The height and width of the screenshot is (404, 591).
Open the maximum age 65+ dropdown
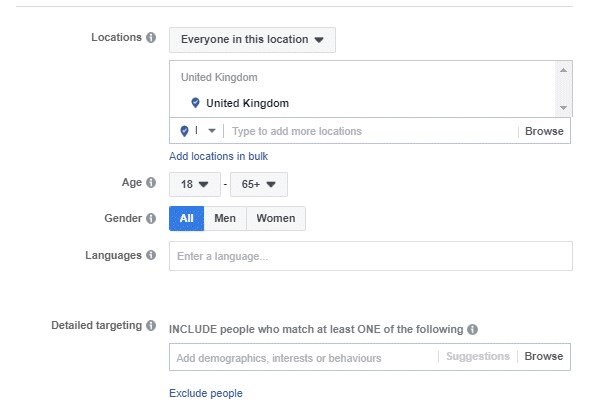pyautogui.click(x=259, y=184)
